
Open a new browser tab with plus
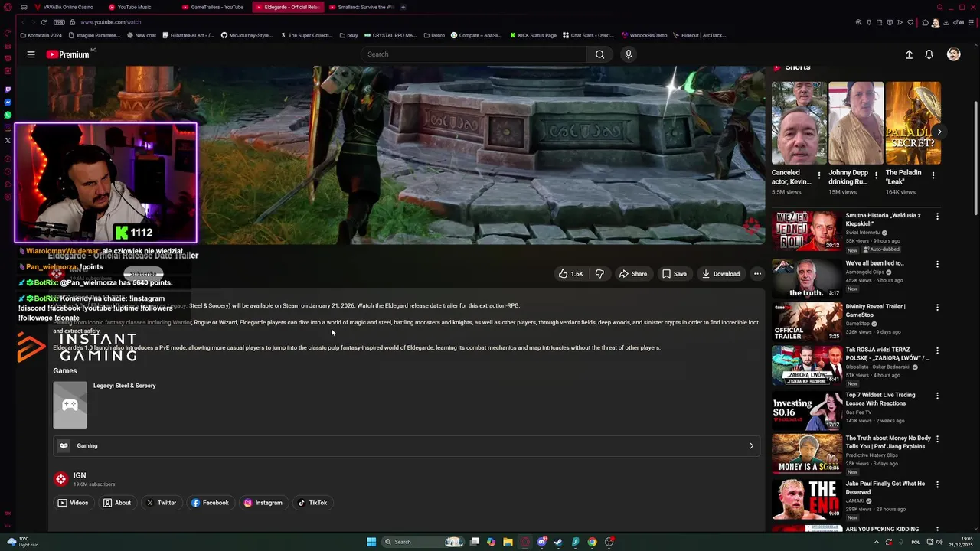pos(403,7)
